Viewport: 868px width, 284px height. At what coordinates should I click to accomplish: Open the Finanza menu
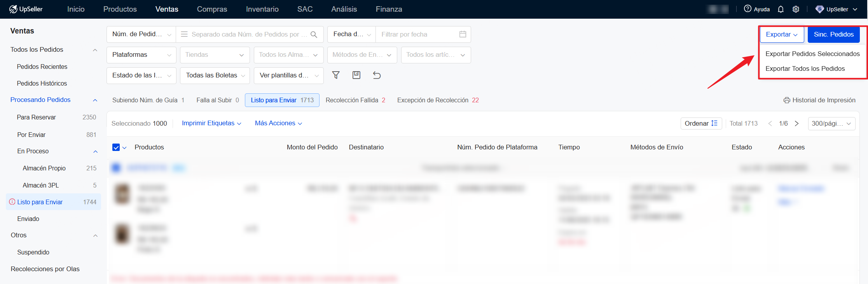pos(389,9)
